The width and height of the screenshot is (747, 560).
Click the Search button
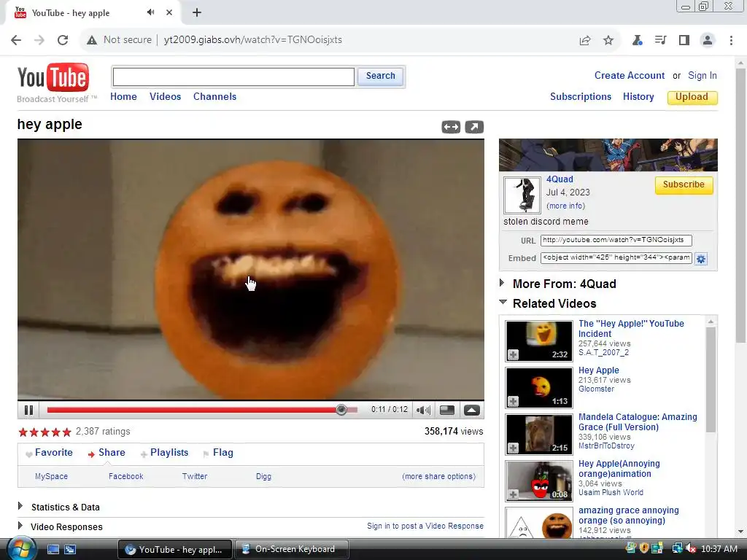pos(380,76)
